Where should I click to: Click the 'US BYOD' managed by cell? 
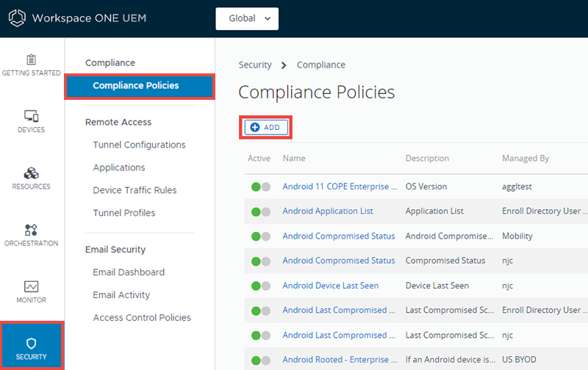click(519, 360)
